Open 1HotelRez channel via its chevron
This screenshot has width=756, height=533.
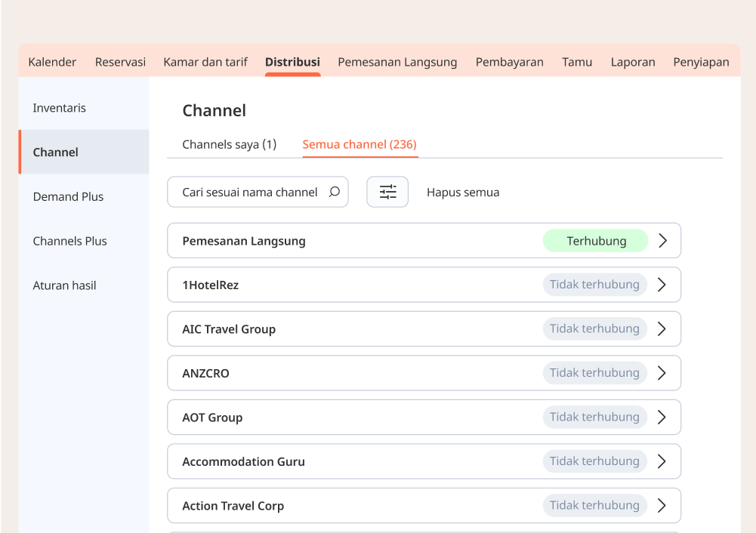tap(662, 285)
